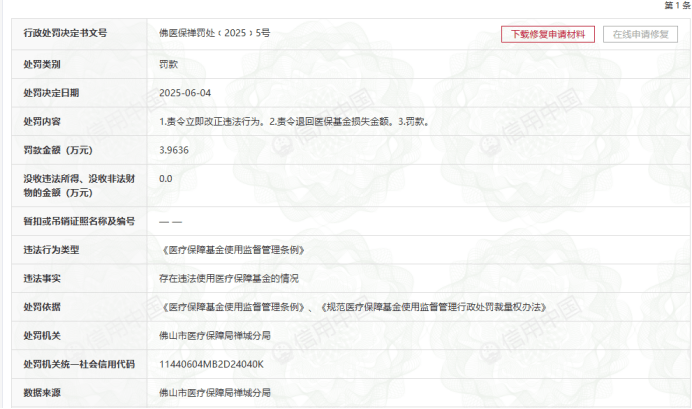
Task: Select the 处罚决定日期 label
Action: click(51, 92)
